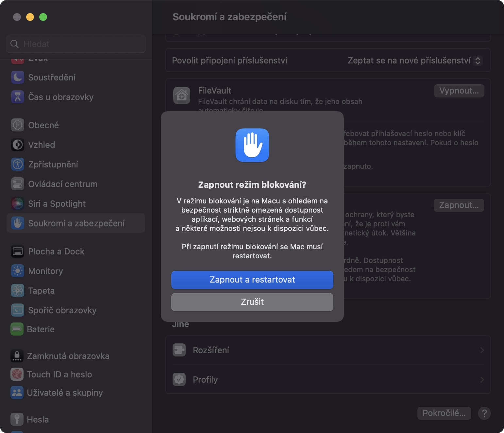
Task: Click the help question mark button
Action: 484,413
